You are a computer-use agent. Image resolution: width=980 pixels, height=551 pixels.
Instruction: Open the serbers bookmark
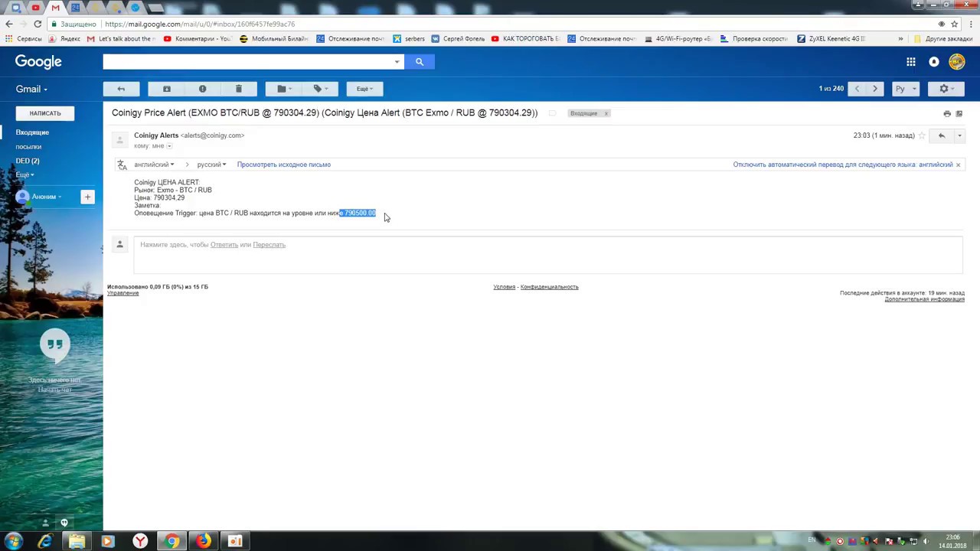point(409,39)
